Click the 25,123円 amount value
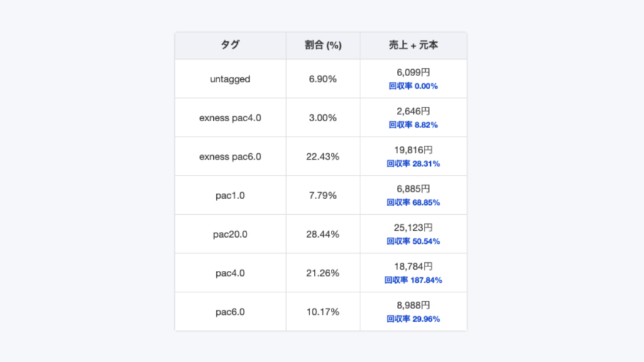This screenshot has width=644, height=362. tap(413, 228)
